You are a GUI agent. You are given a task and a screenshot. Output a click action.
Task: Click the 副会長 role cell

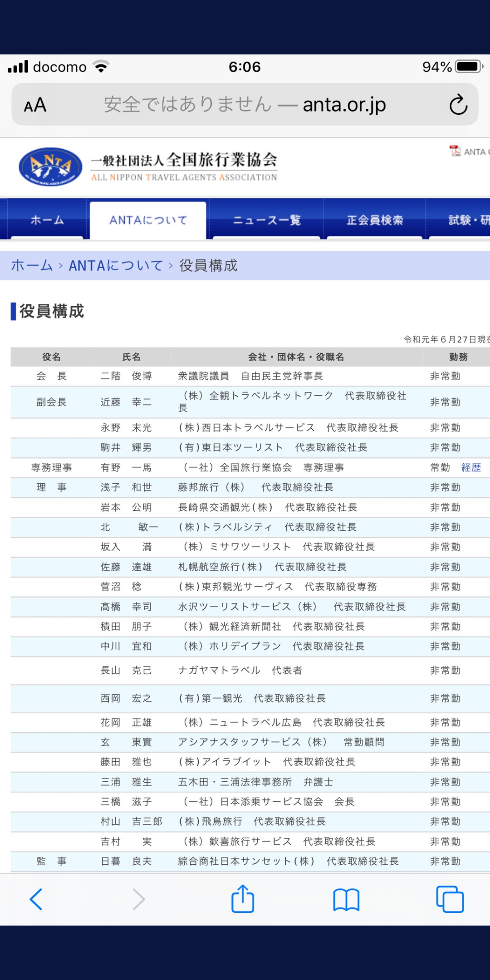[x=52, y=402]
